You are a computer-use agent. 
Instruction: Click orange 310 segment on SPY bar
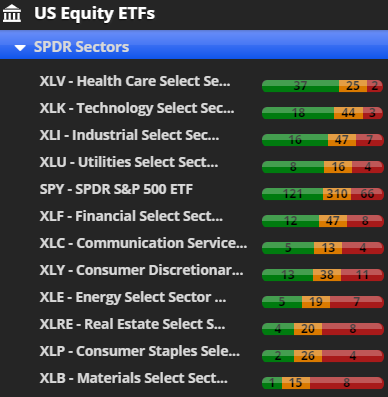[x=337, y=194]
